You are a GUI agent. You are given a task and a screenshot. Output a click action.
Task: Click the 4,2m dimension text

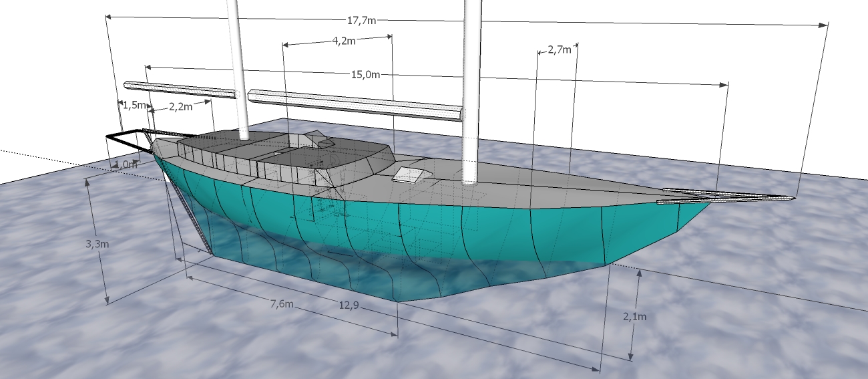343,41
